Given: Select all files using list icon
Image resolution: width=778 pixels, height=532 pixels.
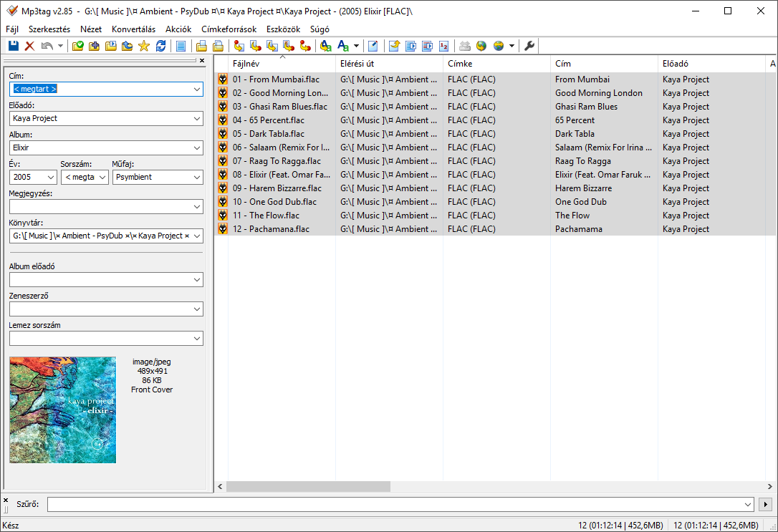Looking at the screenshot, I should 181,46.
